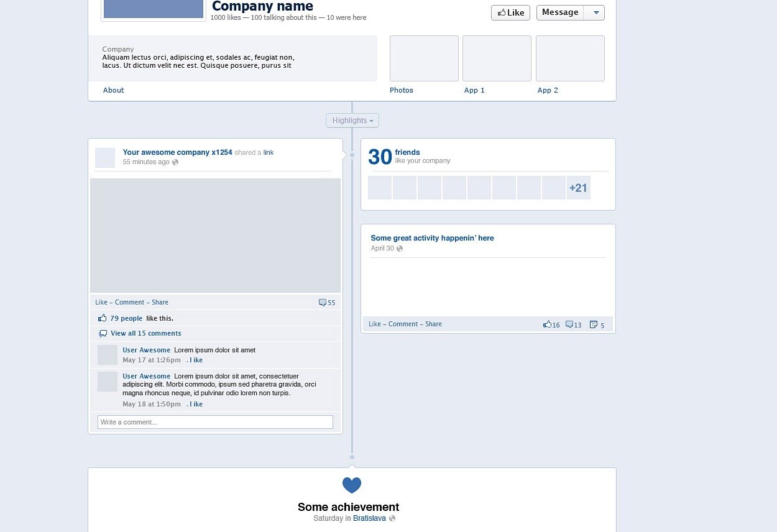Screen dimensions: 777x532
Task: Click globe icon beside April 30
Action: pos(400,249)
